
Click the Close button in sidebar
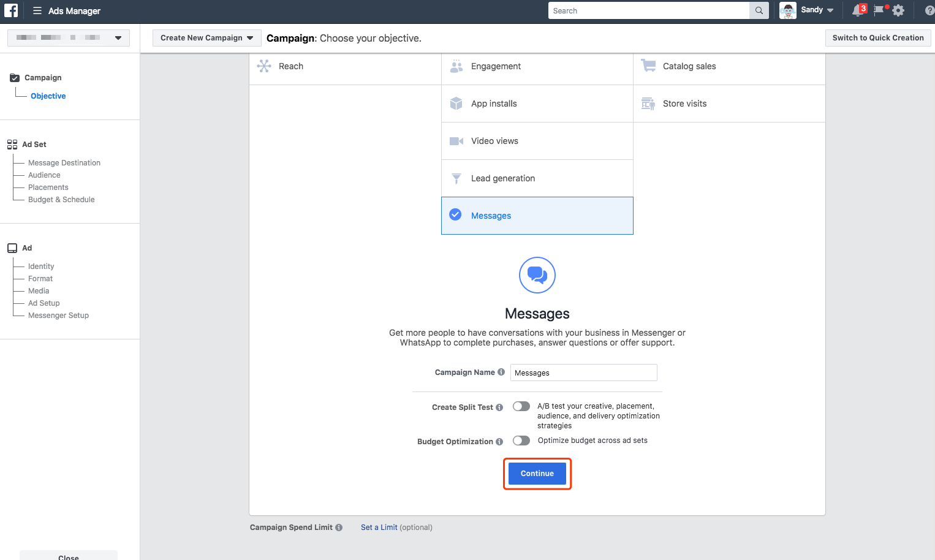click(x=69, y=556)
